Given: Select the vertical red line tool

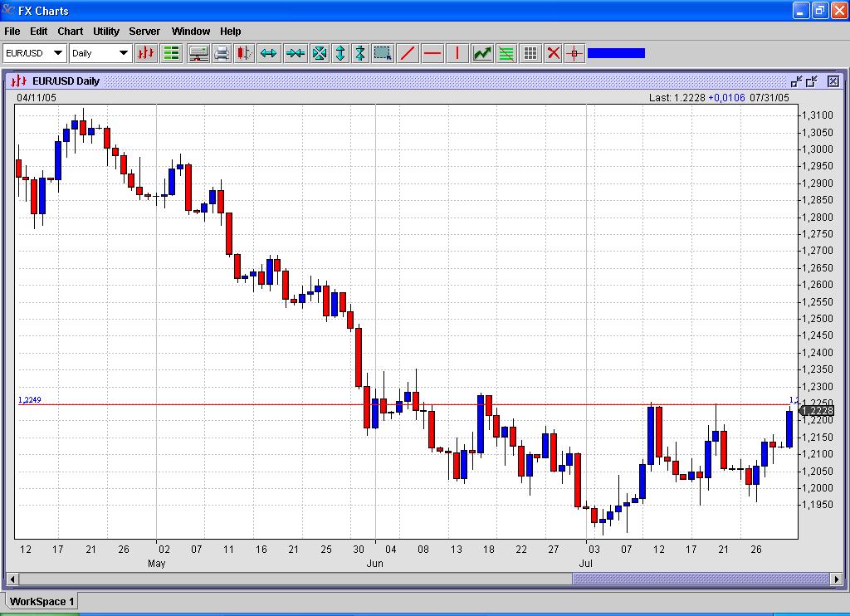Looking at the screenshot, I should tap(457, 53).
